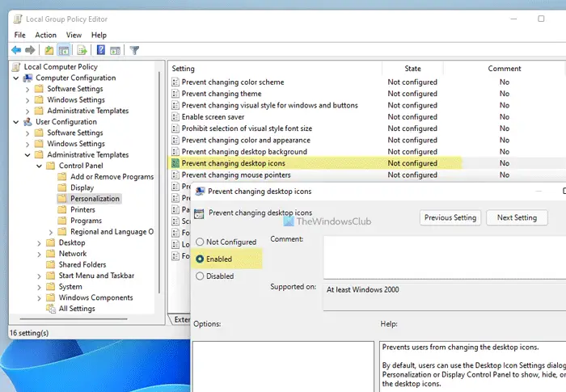The height and width of the screenshot is (392, 566).
Task: Click the User Configuration node icon
Action: (x=27, y=122)
